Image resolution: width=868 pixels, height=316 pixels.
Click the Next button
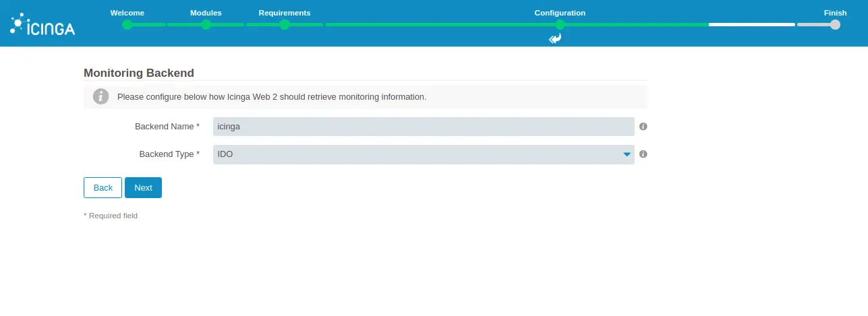pos(143,187)
